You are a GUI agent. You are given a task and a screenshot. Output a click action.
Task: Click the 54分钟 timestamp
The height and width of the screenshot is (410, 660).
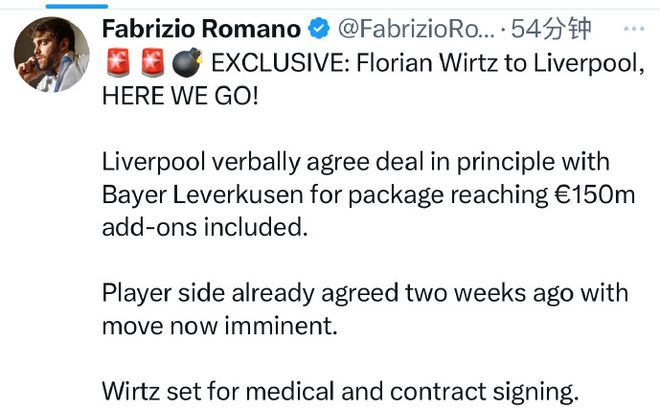pos(550,30)
